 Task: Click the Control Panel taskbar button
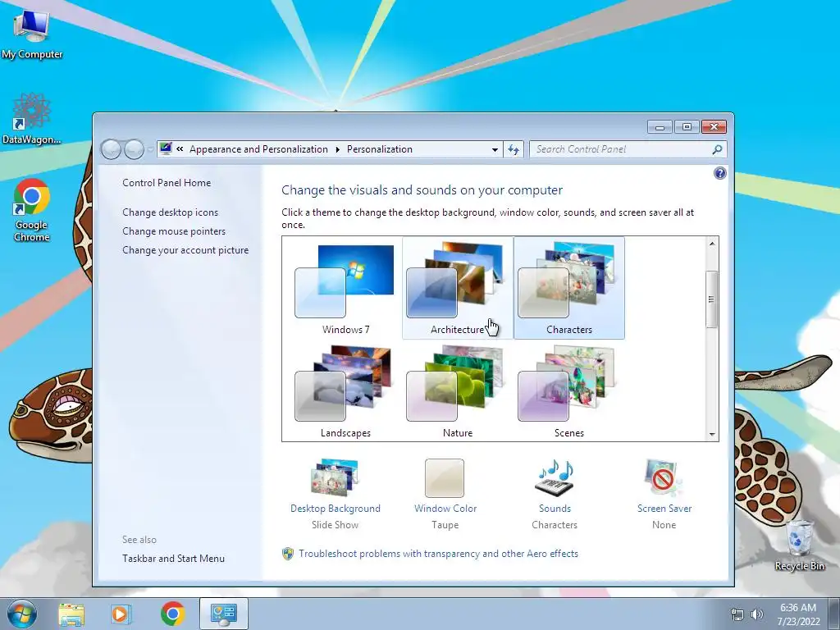223,614
